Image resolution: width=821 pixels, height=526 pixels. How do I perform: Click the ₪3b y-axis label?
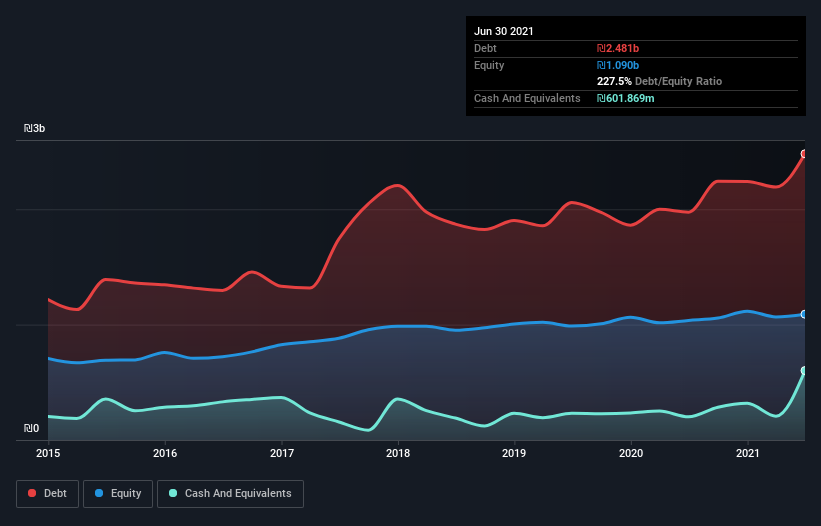coord(35,128)
